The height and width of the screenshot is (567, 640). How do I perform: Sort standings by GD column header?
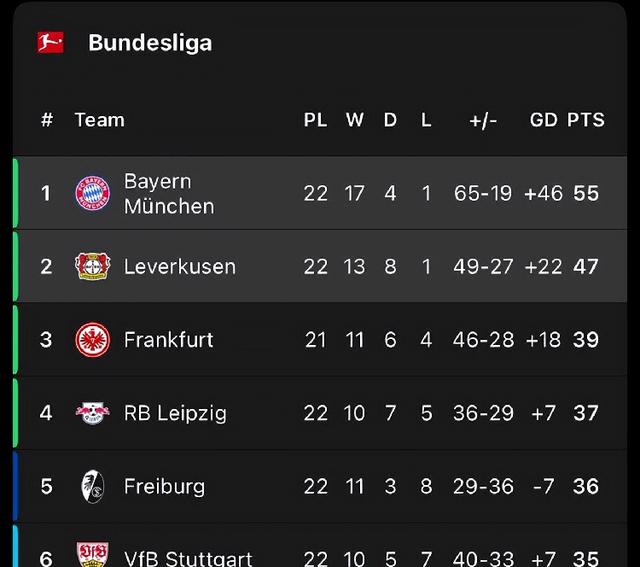point(543,120)
